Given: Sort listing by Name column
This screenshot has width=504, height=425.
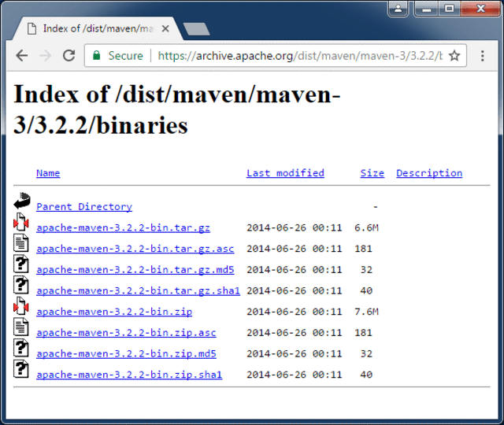Looking at the screenshot, I should [x=48, y=173].
